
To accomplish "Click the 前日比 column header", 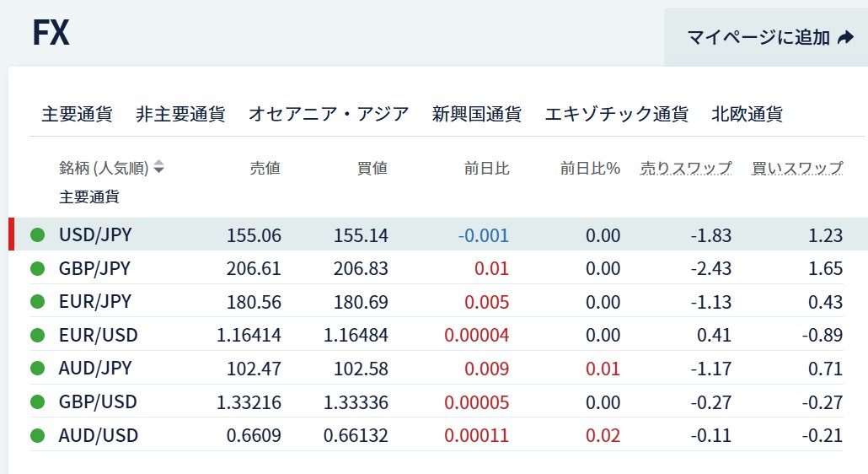I will [x=486, y=168].
